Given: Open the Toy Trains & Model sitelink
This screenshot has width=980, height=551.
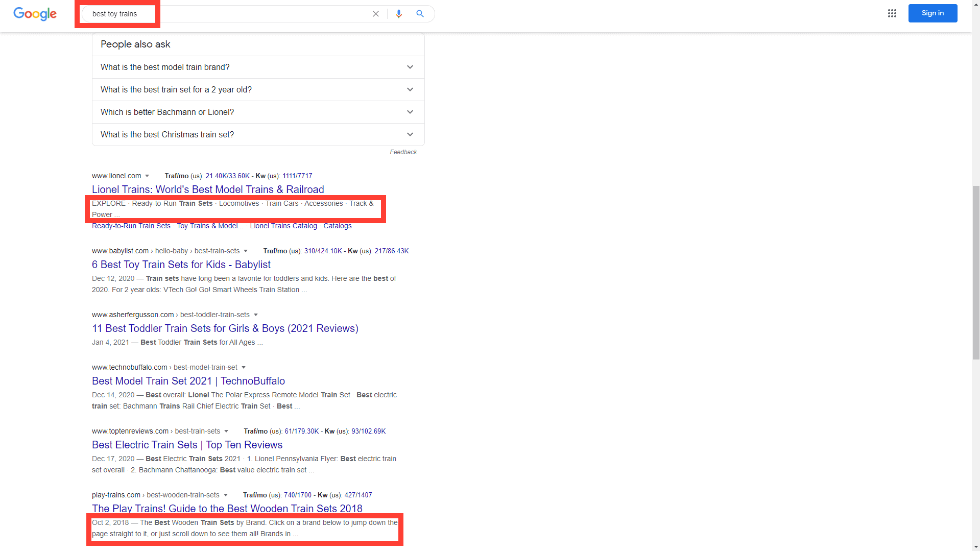Looking at the screenshot, I should pyautogui.click(x=210, y=226).
